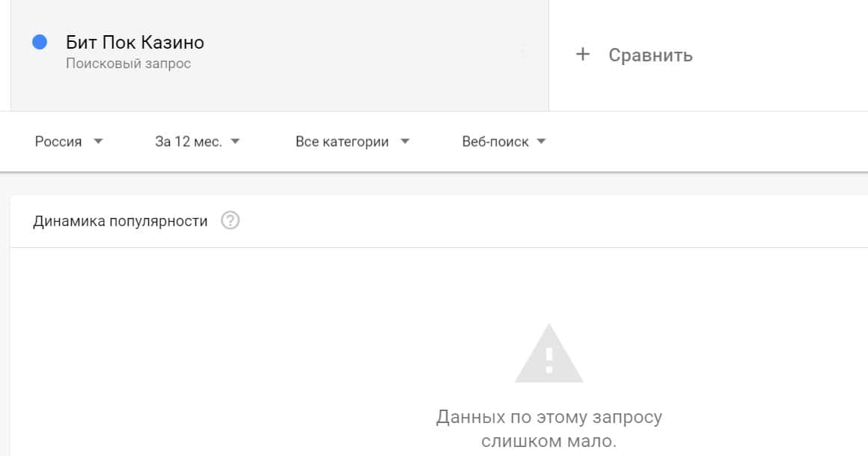Click the plus icon beside Сравнить
The height and width of the screenshot is (456, 868).
(583, 55)
